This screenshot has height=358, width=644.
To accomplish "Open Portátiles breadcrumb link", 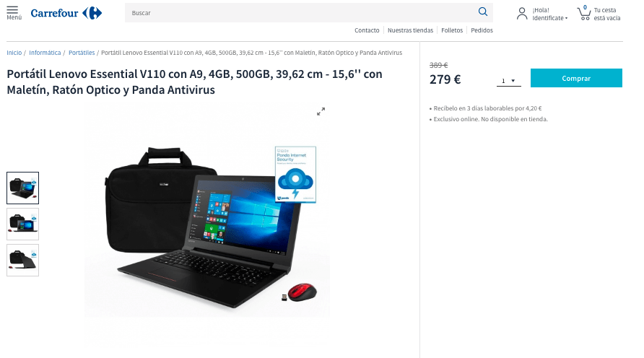I will click(x=82, y=53).
